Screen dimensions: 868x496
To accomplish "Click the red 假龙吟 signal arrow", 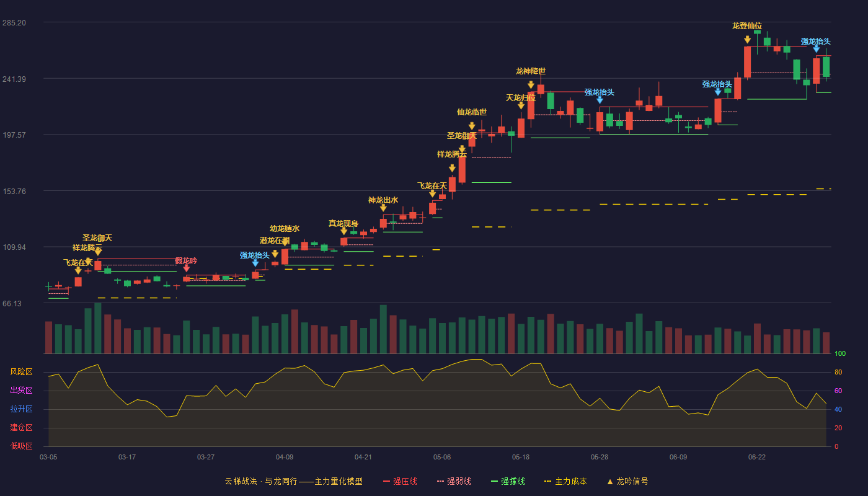I will [187, 268].
